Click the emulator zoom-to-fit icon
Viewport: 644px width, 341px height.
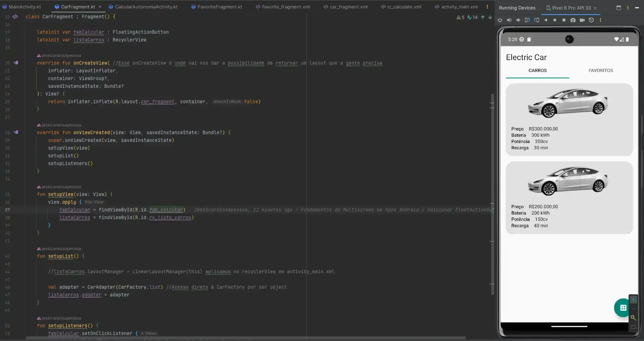[x=633, y=327]
